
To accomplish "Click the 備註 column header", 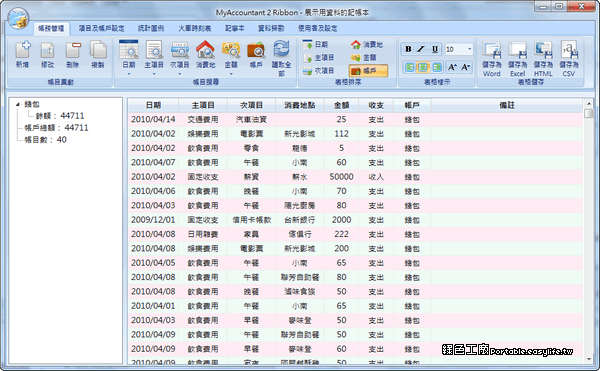I will pos(507,105).
